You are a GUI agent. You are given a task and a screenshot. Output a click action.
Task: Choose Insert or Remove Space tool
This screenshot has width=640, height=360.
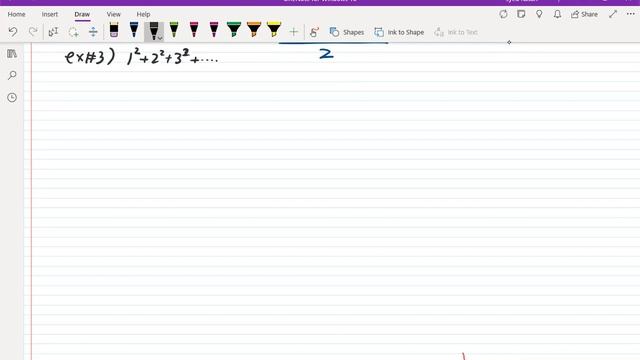93,32
